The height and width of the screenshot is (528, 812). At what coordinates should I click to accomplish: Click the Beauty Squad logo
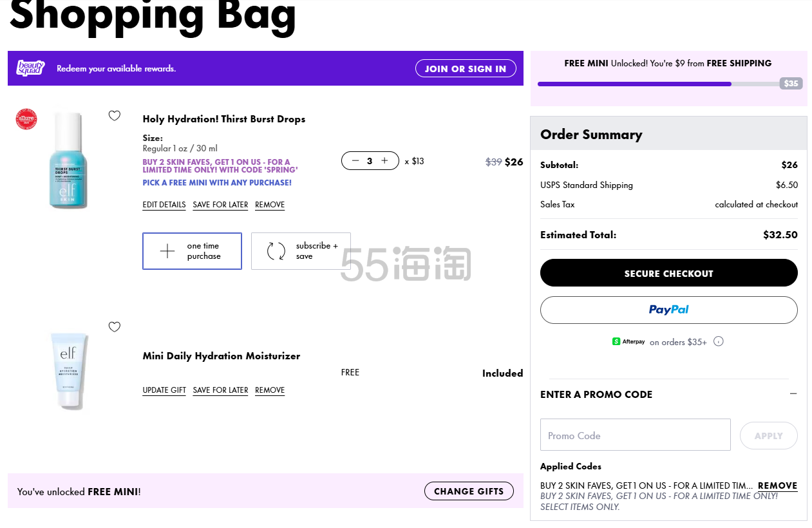pyautogui.click(x=30, y=68)
